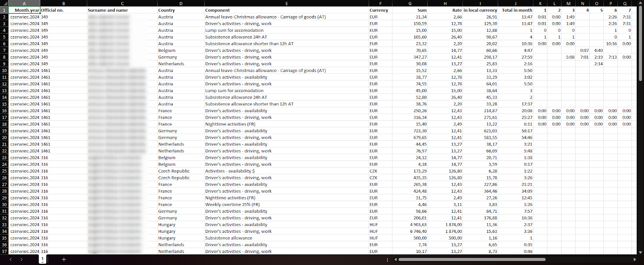This screenshot has height=265, width=644.
Task: Select the Sum value 206,01
Action: point(410,218)
